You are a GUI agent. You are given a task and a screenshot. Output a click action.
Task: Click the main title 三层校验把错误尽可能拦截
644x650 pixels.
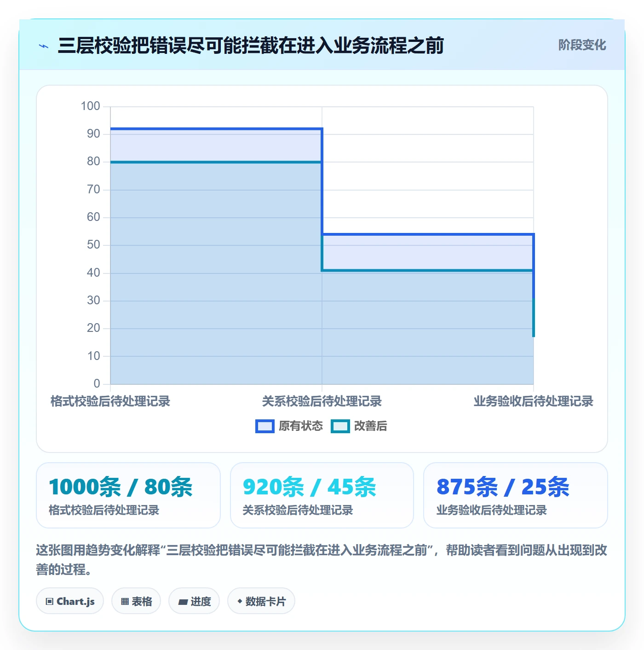click(251, 46)
